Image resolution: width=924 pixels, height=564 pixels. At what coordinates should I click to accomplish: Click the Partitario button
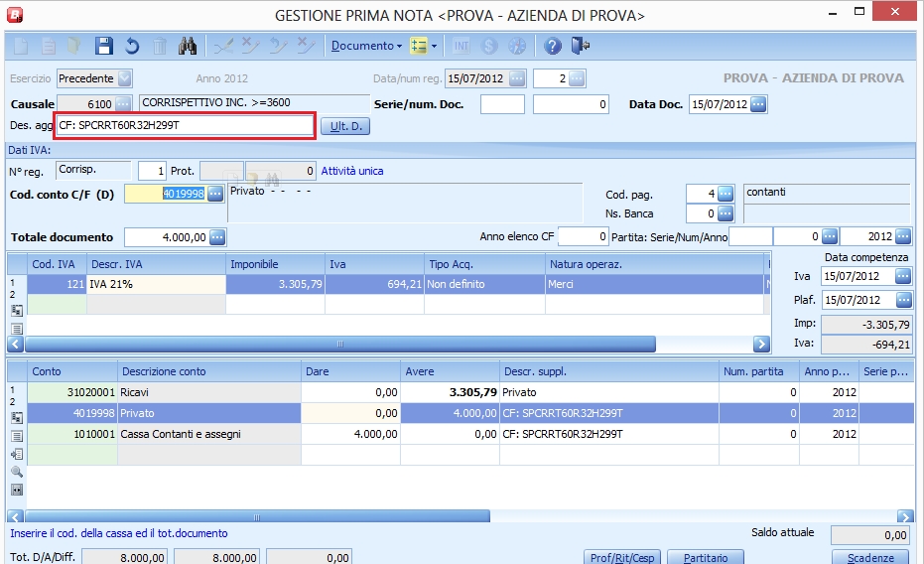click(x=706, y=557)
